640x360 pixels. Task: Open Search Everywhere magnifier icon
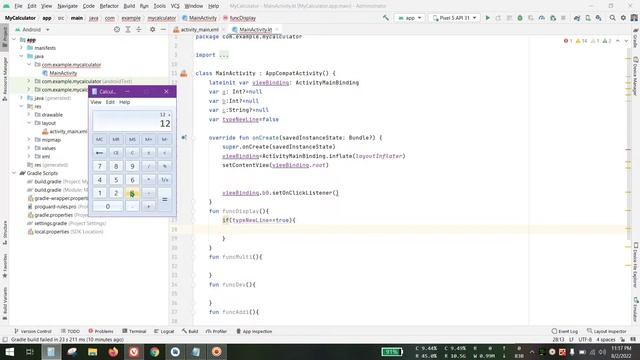point(612,18)
